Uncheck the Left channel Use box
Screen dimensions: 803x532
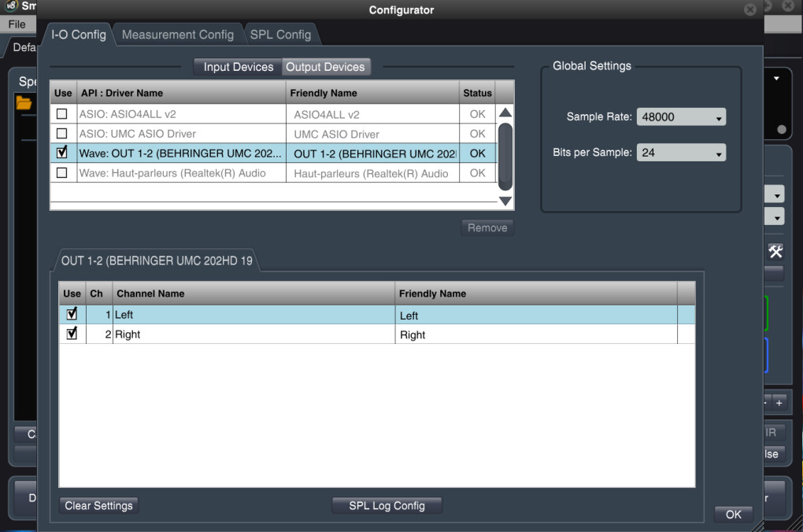coord(72,314)
